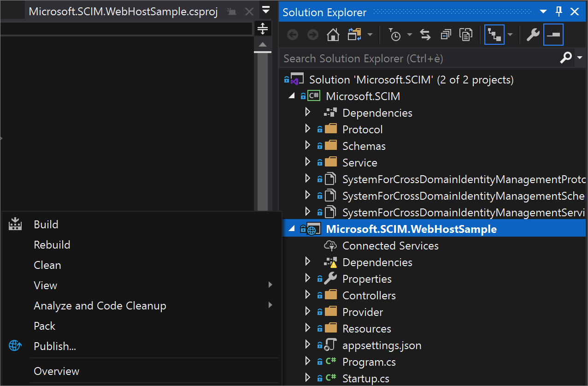Click the search magnifier icon
Viewport: 588px width, 386px height.
565,58
